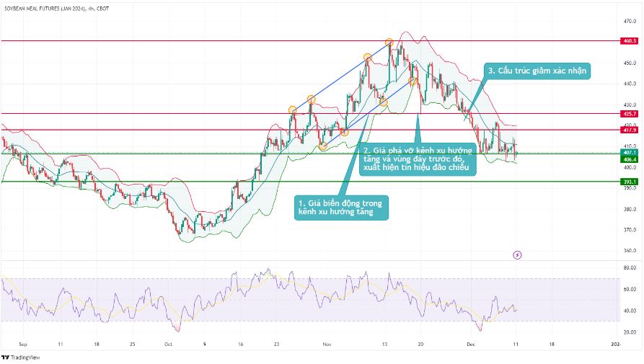
Task: Click the red 460.5 price label
Action: 629,42
